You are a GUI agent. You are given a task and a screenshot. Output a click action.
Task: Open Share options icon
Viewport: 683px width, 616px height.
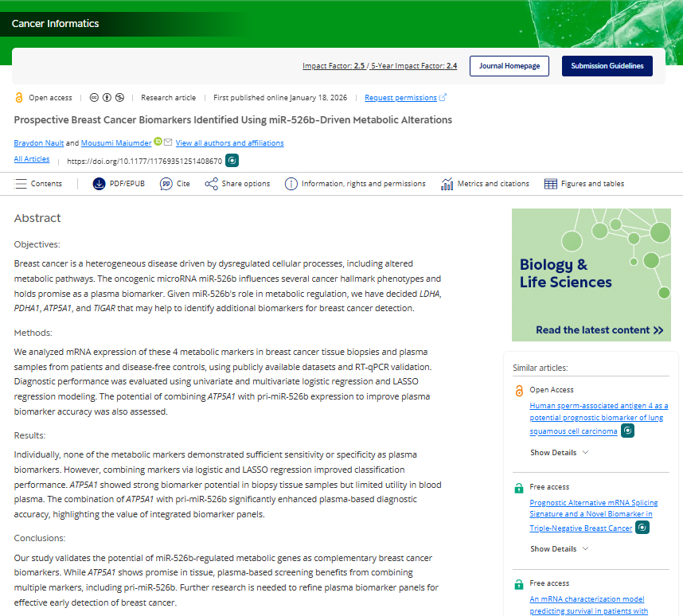click(211, 184)
